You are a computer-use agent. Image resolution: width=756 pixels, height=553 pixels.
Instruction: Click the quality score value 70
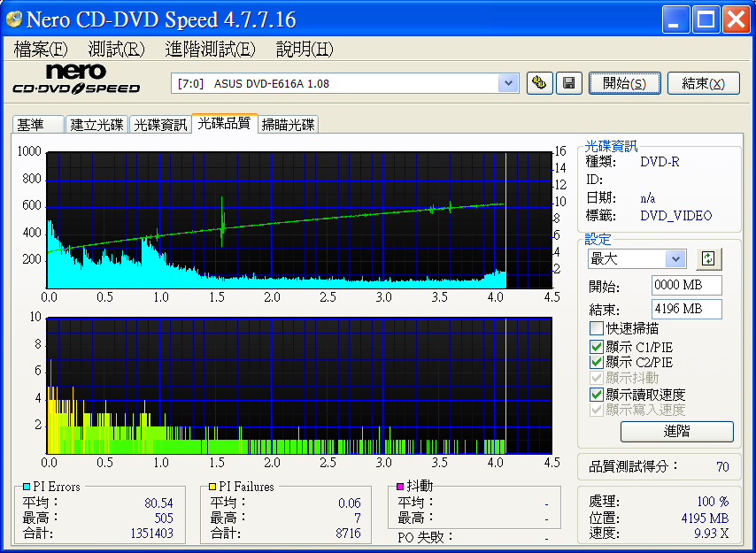(722, 467)
